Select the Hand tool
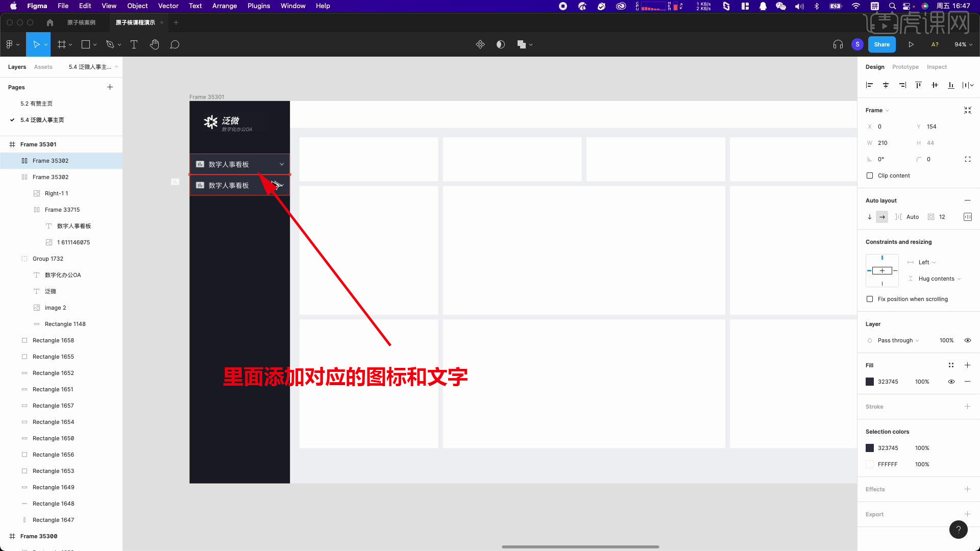The width and height of the screenshot is (980, 551). coord(154,44)
